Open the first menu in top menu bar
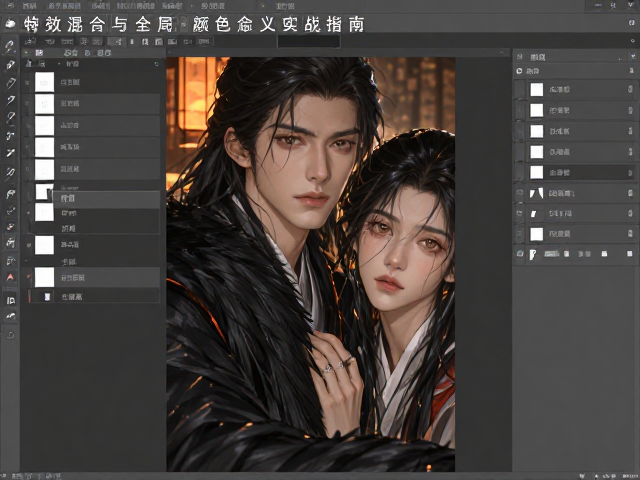 click(29, 6)
